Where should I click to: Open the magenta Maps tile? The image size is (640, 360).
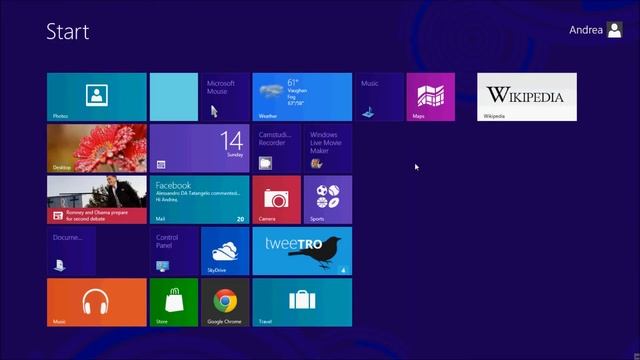tap(431, 97)
